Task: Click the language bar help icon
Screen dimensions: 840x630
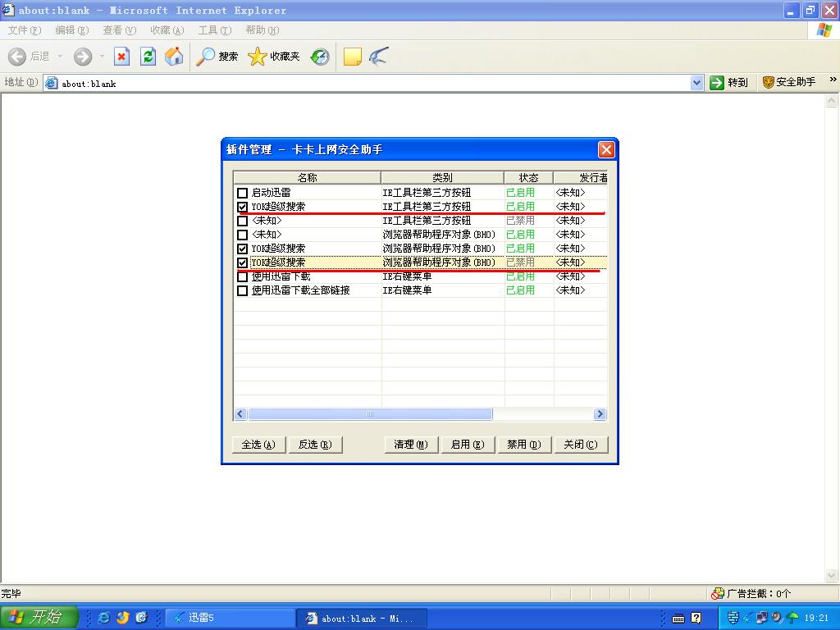Action: point(696,619)
